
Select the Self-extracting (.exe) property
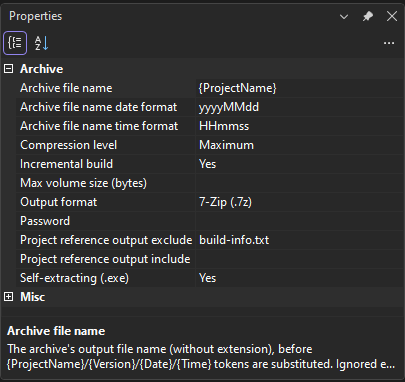(106, 278)
